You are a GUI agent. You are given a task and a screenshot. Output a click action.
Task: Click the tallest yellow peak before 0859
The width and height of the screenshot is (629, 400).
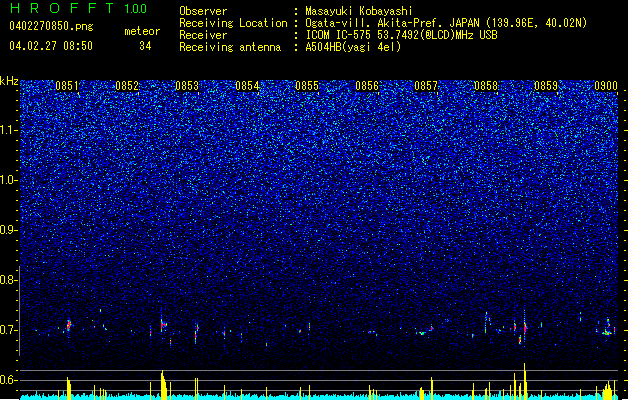(x=524, y=380)
